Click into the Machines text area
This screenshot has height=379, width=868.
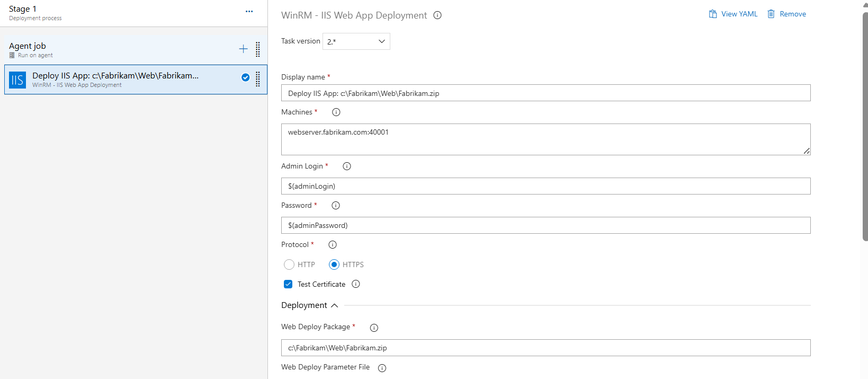pyautogui.click(x=545, y=139)
